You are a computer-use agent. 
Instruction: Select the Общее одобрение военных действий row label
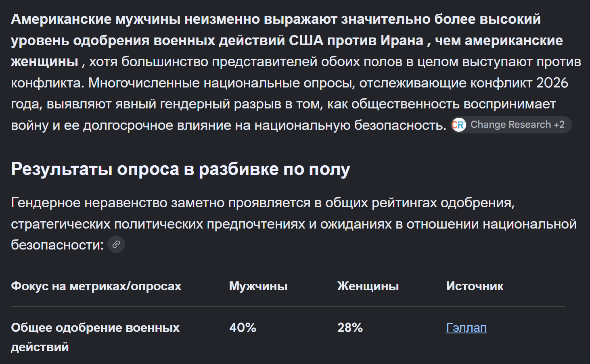pos(95,337)
